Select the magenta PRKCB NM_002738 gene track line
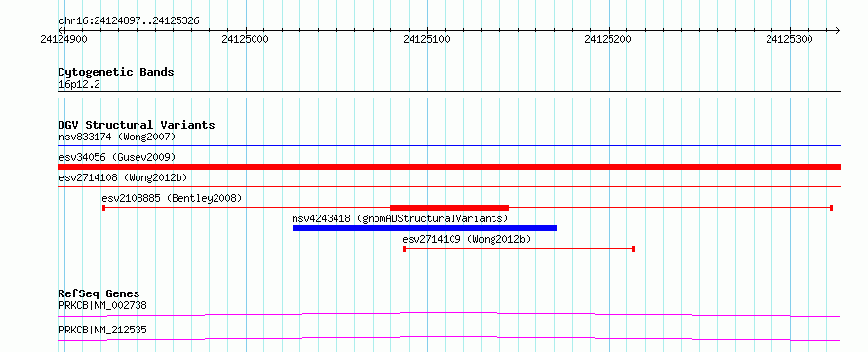Screen dimensions: 868x352 click(x=449, y=314)
